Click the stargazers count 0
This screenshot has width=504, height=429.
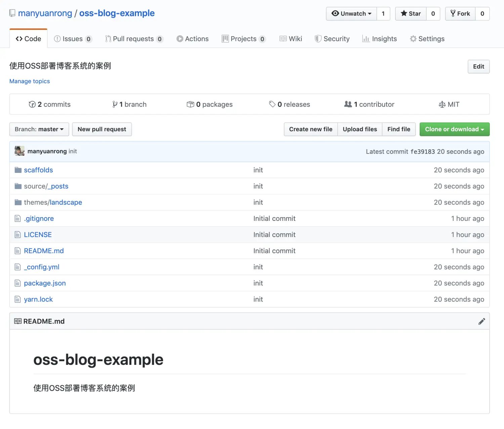[433, 14]
